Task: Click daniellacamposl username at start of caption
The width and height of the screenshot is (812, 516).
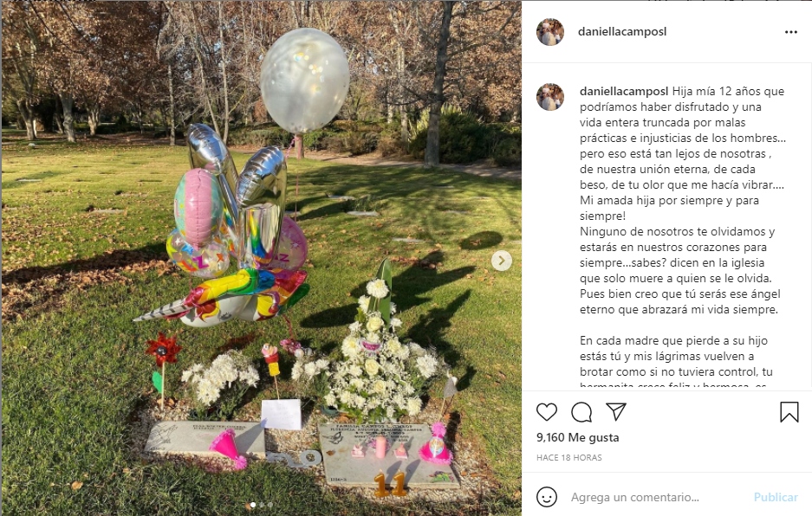Action: (x=624, y=92)
